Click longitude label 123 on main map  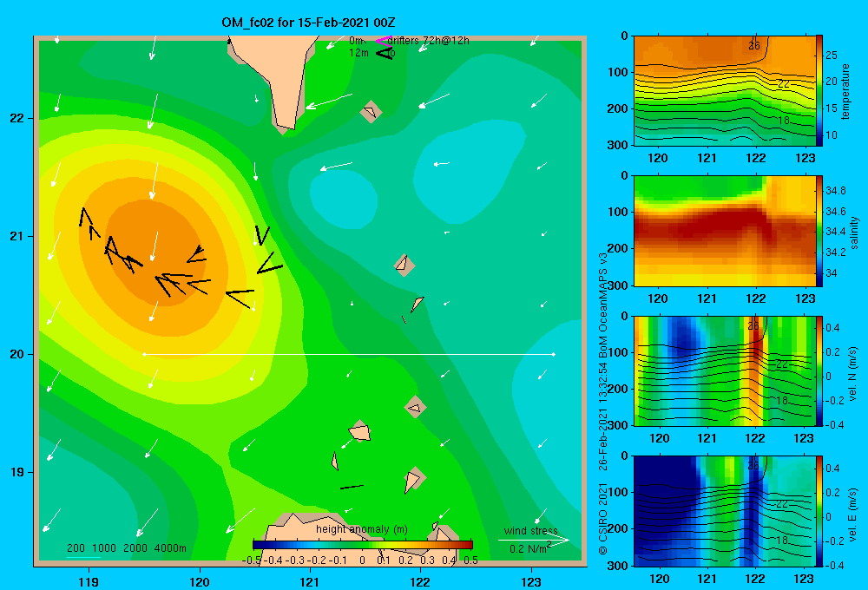(x=531, y=581)
